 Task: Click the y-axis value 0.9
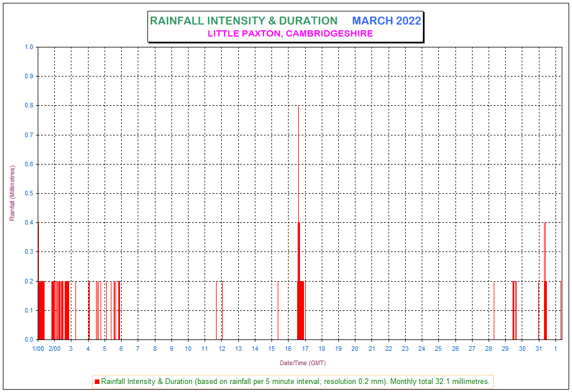29,76
